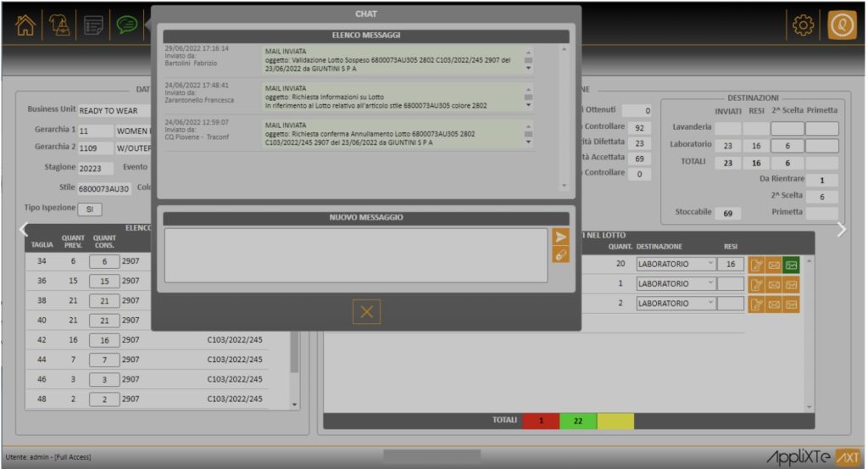
Task: Open the checklist notes icon
Action: (x=94, y=25)
